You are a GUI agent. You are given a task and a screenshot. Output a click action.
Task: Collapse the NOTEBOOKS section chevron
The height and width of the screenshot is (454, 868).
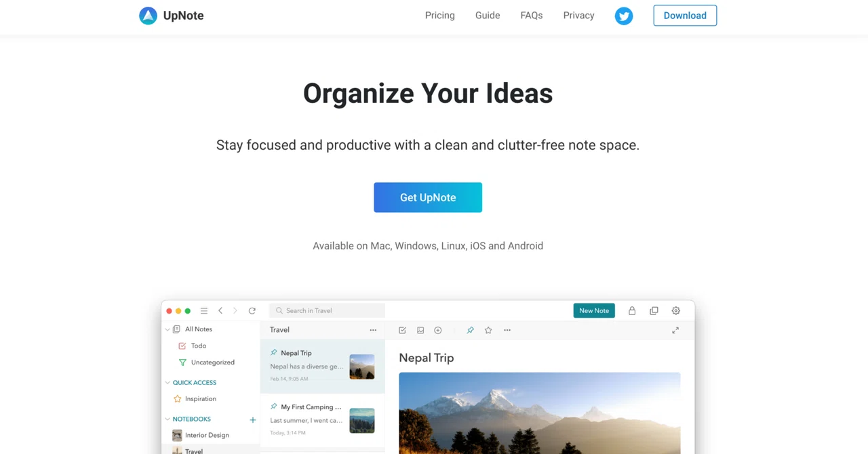pyautogui.click(x=167, y=419)
